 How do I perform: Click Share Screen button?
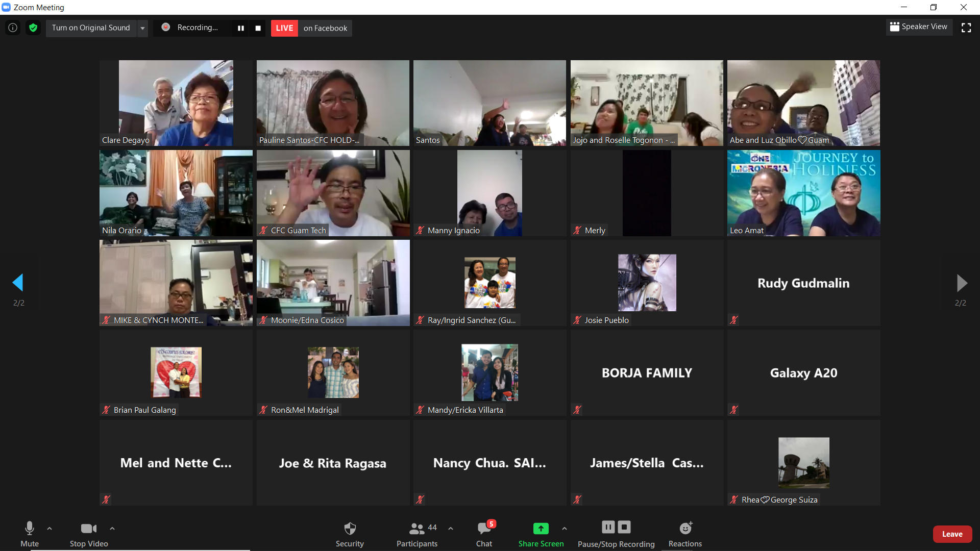click(541, 534)
